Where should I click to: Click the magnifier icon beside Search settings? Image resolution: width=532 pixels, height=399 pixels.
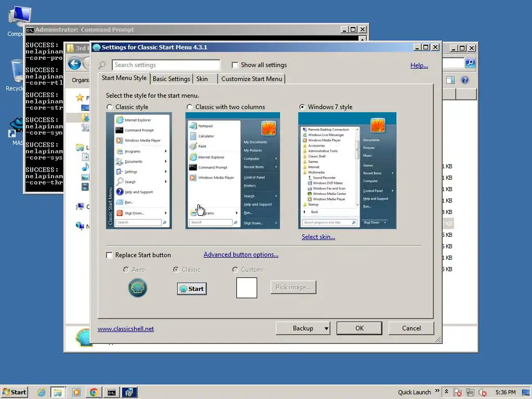(x=102, y=65)
